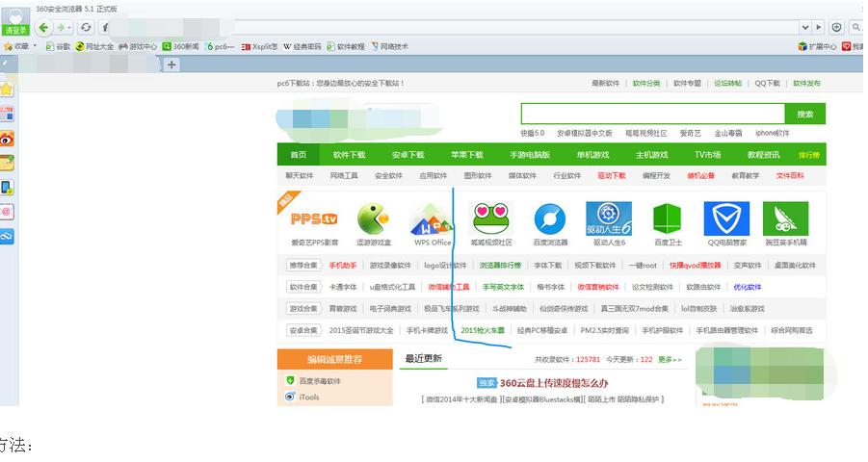Open the 网络工具 category
Image resolution: width=868 pixels, height=462 pixels.
pos(344,175)
